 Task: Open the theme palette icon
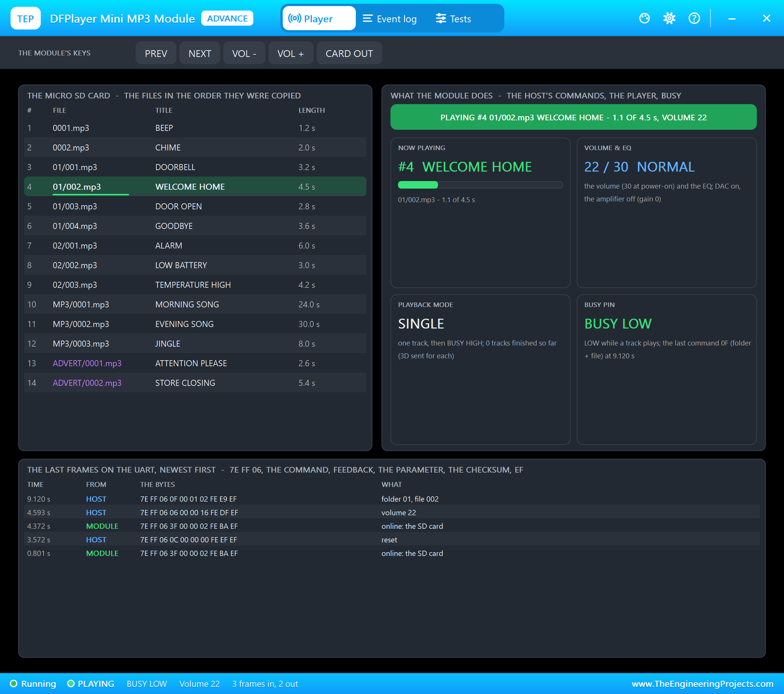645,18
